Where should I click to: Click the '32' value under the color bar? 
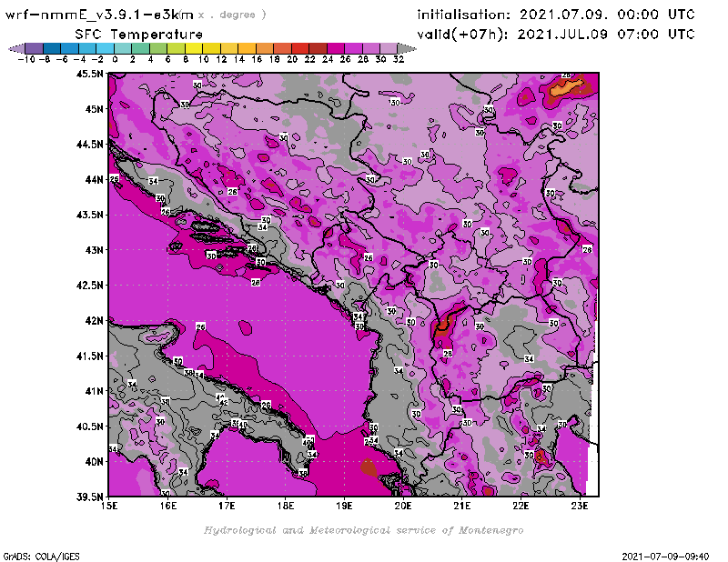[399, 60]
